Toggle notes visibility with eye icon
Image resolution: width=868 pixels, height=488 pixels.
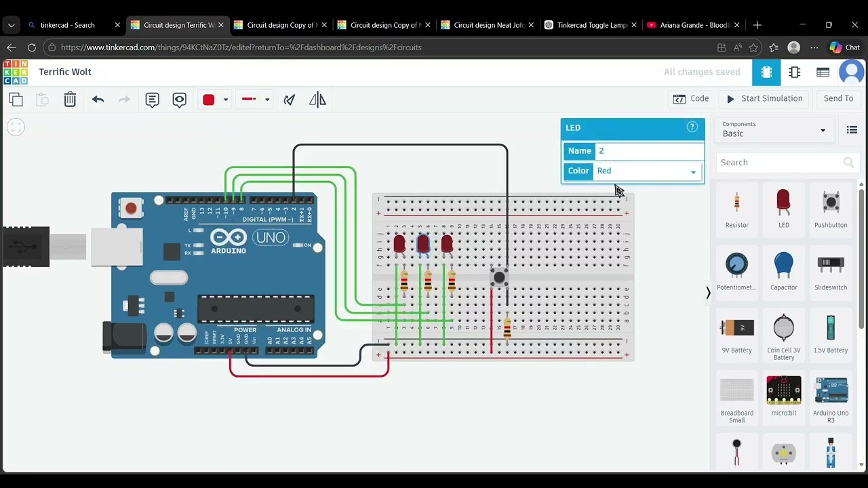click(x=179, y=100)
